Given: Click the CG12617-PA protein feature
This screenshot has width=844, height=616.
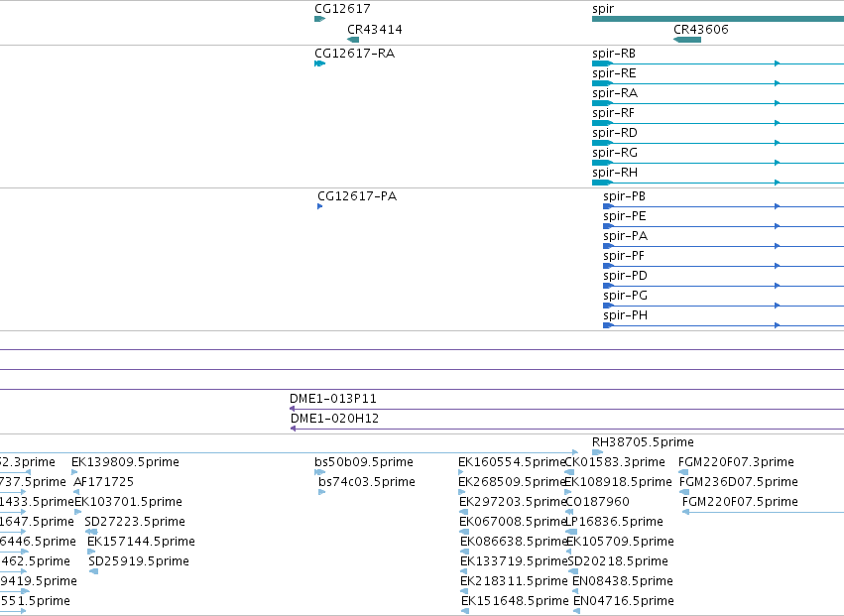Looking at the screenshot, I should [319, 206].
